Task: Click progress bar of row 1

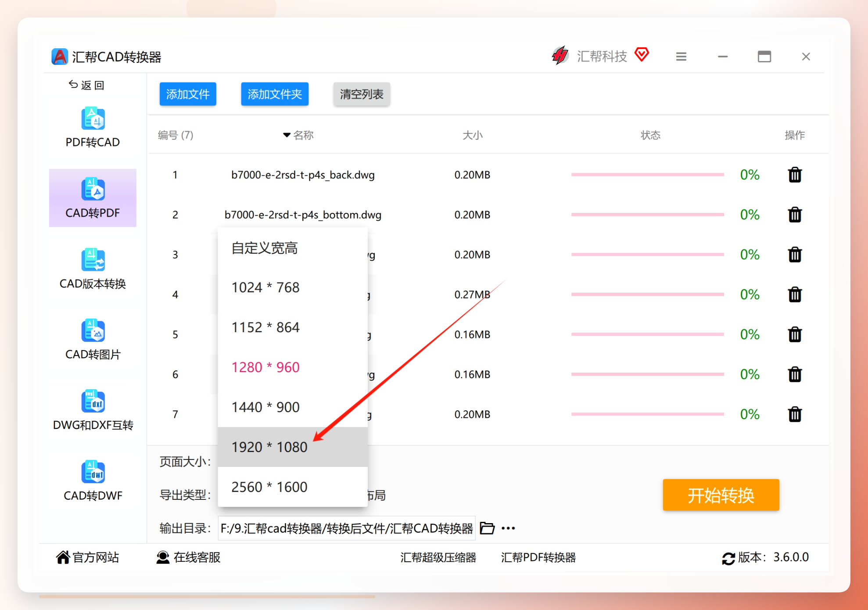Action: (x=647, y=175)
